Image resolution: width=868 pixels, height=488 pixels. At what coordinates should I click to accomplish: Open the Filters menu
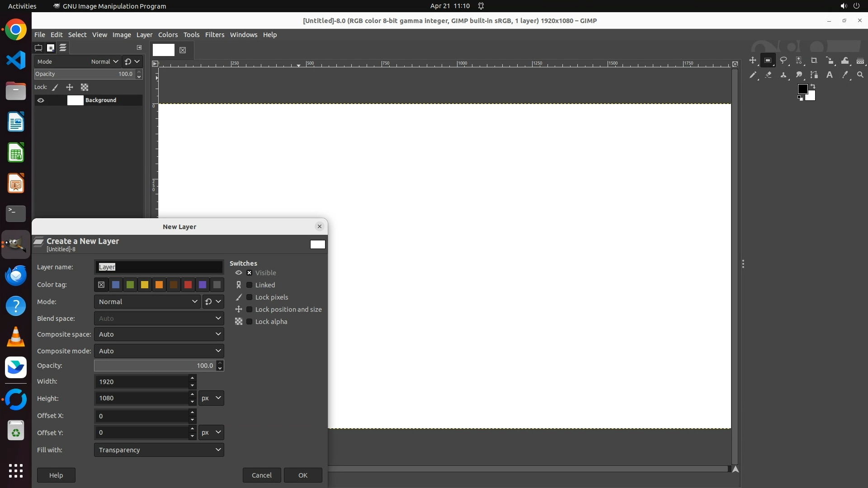tap(214, 35)
